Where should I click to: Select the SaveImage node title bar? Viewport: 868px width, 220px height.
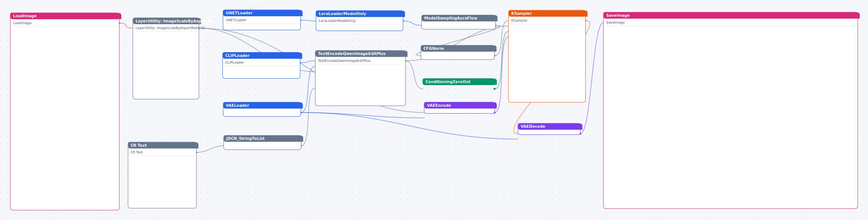[x=731, y=15]
